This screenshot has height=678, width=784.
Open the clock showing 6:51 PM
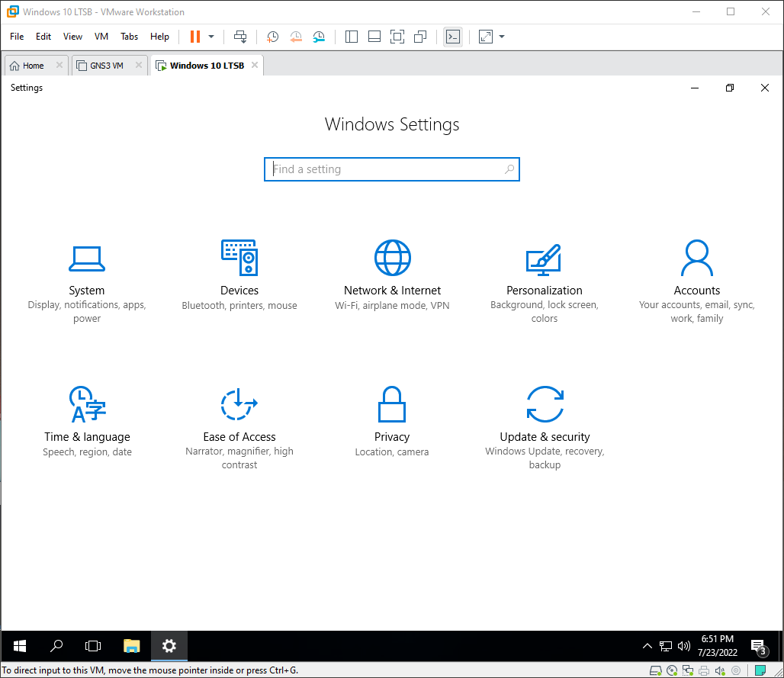pyautogui.click(x=718, y=645)
